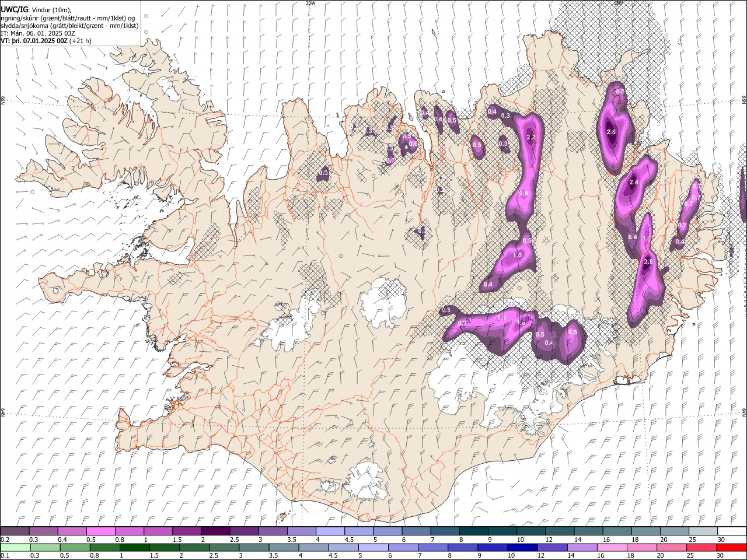Click the 2.2 precipitation value on the map
This screenshot has width=747, height=560.
(531, 138)
